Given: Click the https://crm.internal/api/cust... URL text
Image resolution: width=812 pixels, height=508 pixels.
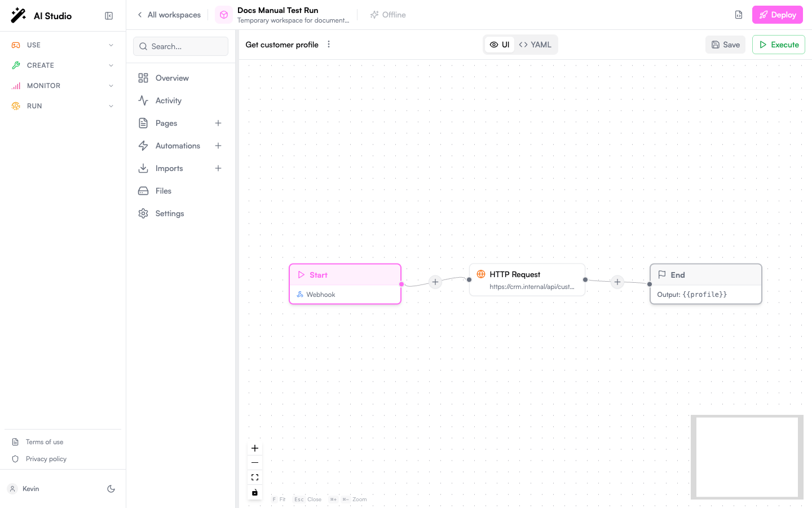Looking at the screenshot, I should pos(532,287).
